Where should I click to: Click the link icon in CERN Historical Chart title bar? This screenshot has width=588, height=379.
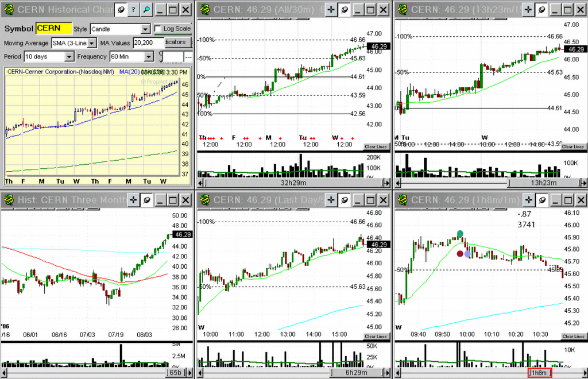121,10
